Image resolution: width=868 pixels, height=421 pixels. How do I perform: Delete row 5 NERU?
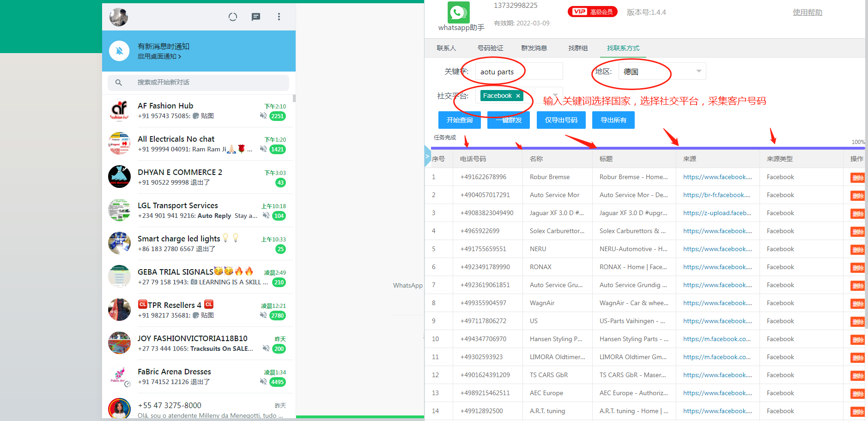pos(858,250)
